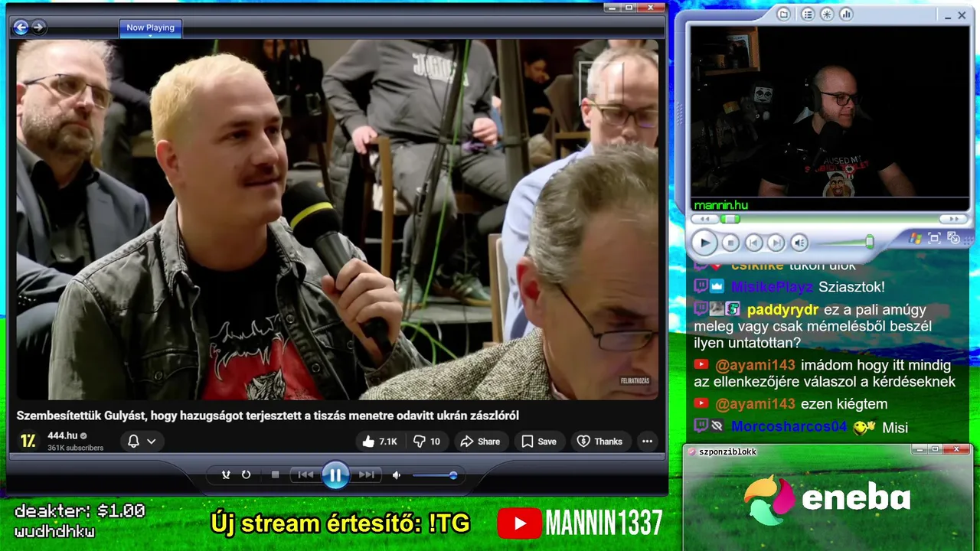
Task: Click the 'deakter: $1.00' donation text
Action: point(80,511)
